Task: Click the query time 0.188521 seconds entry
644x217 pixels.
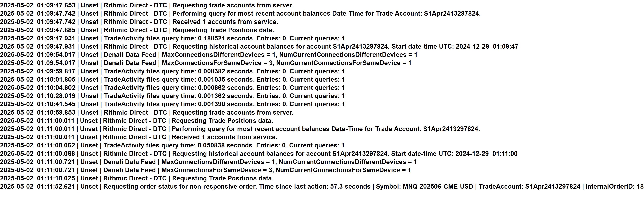Action: [x=173, y=38]
